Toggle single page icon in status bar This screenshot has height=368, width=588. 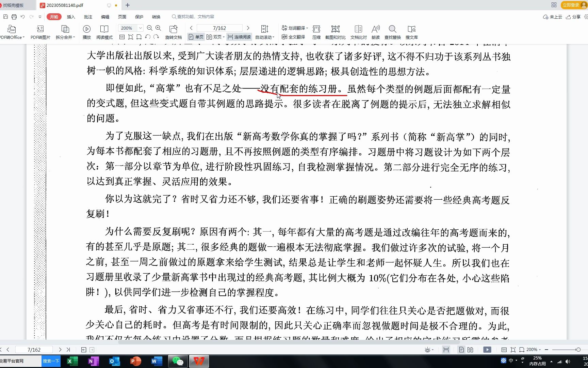click(461, 350)
